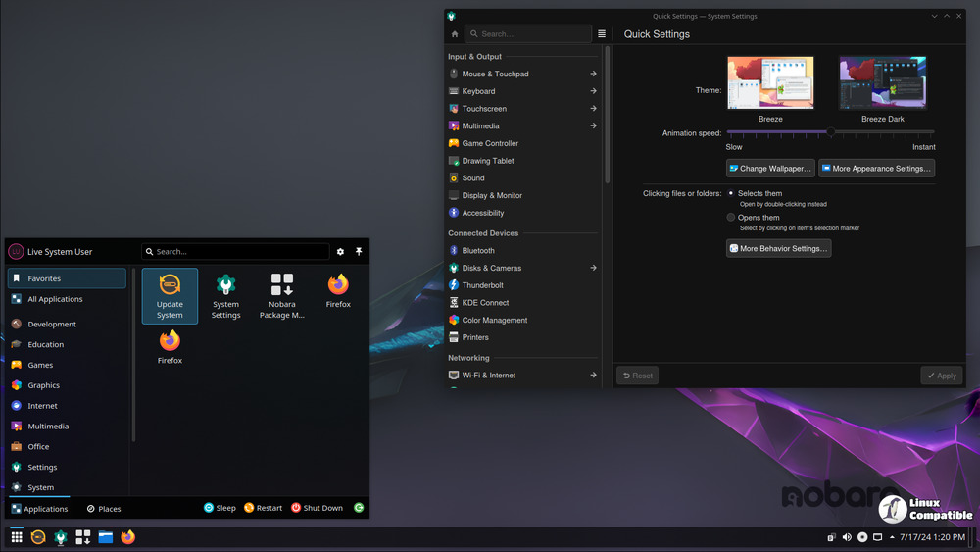Screen dimensions: 980x552
Task: Click the home icon in System Settings
Action: tap(454, 34)
